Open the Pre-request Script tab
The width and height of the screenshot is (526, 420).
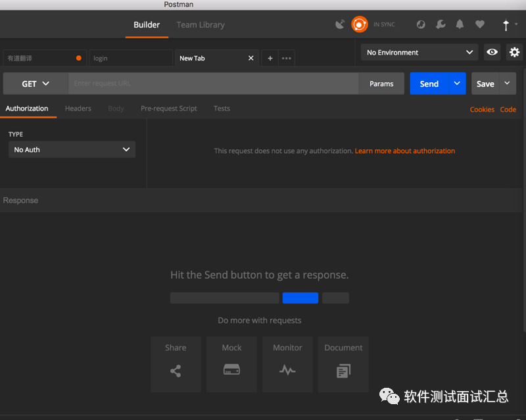tap(169, 108)
